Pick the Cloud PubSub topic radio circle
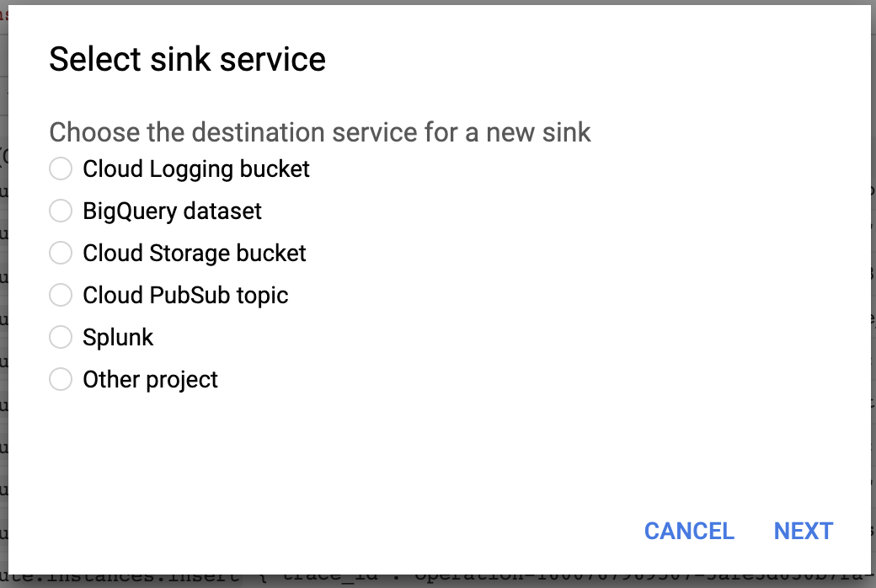The width and height of the screenshot is (876, 588). 61,295
